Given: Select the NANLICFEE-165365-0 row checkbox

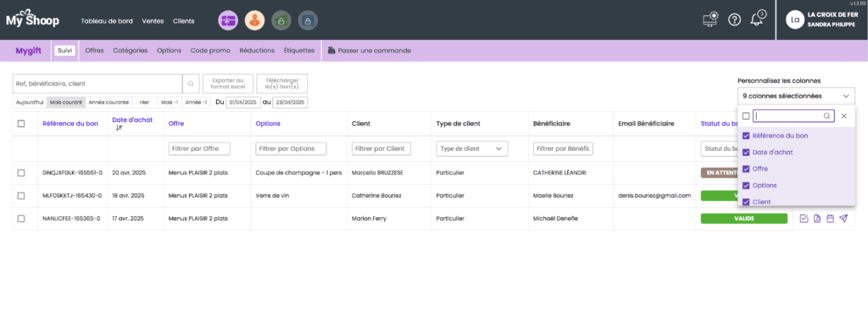Looking at the screenshot, I should click(21, 218).
